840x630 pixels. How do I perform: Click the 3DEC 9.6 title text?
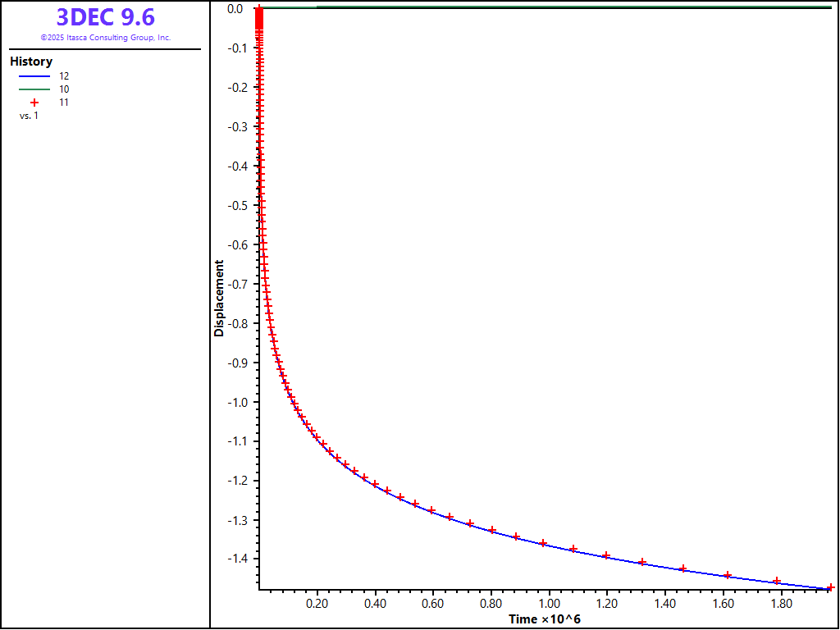tap(105, 17)
